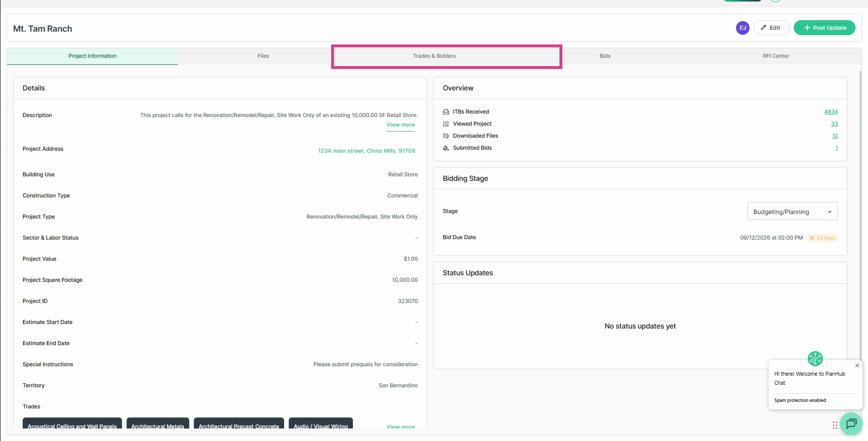Click the Status Updates section heading

[x=468, y=273]
